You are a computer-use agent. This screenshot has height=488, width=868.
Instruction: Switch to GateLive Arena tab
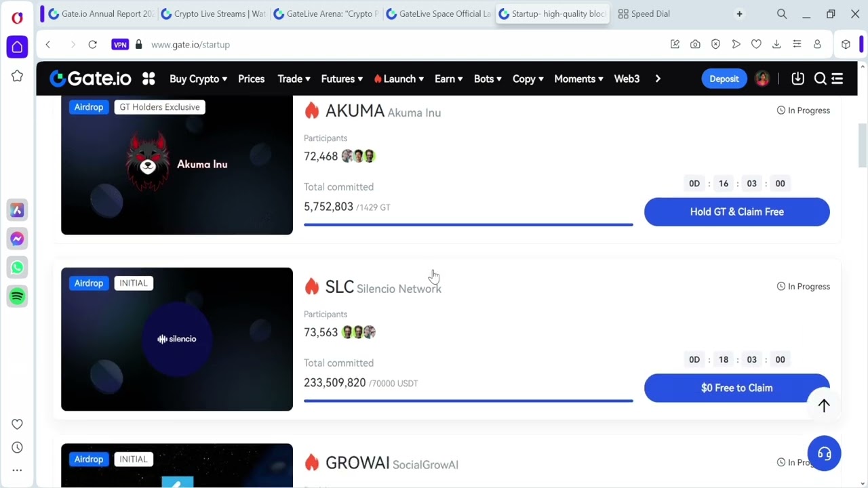pyautogui.click(x=326, y=14)
